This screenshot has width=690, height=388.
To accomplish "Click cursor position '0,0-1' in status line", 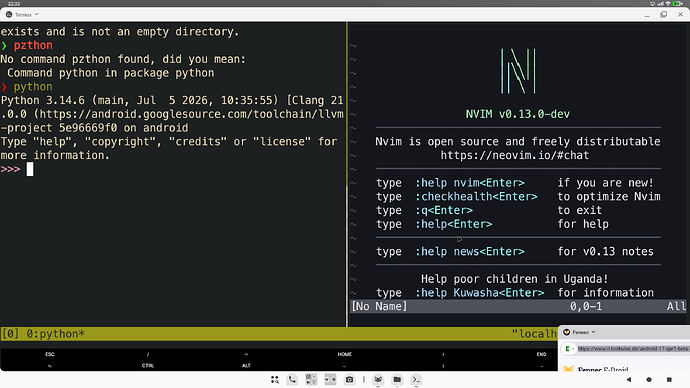I will 586,307.
